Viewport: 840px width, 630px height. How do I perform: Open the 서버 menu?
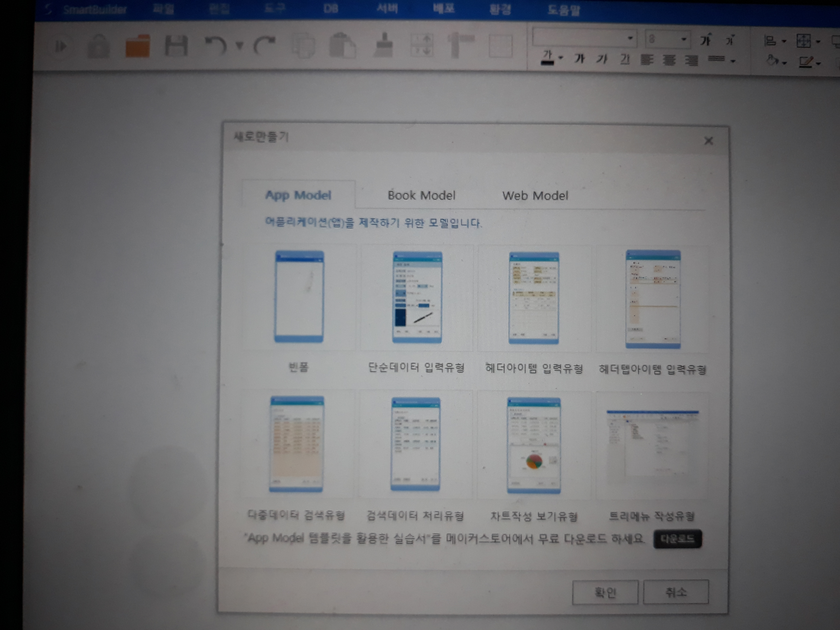[x=387, y=8]
